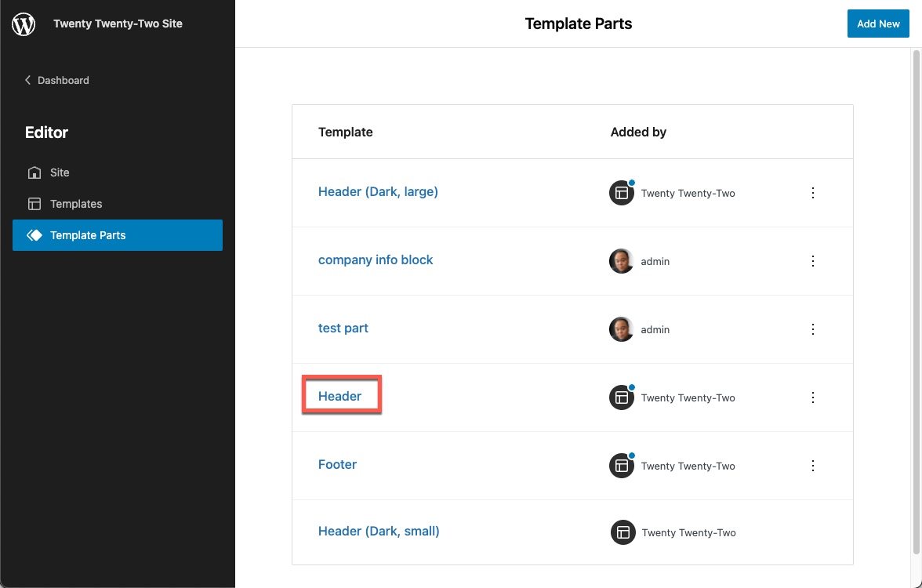
Task: Click the Templates layout icon in sidebar
Action: click(x=34, y=204)
